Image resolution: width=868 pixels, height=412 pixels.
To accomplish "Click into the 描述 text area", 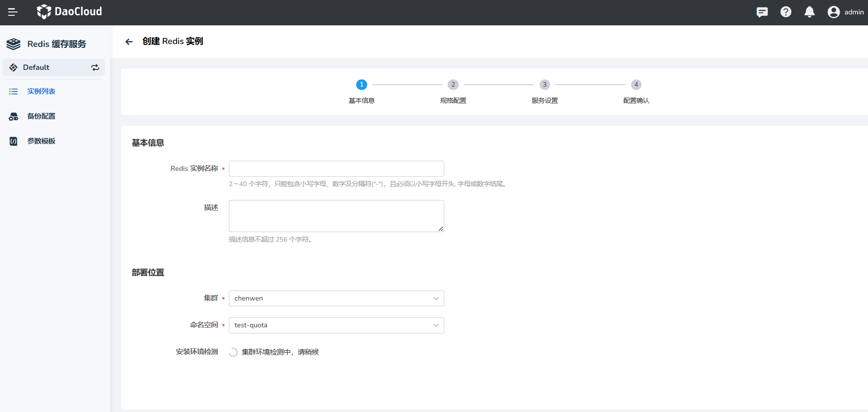I will 336,216.
